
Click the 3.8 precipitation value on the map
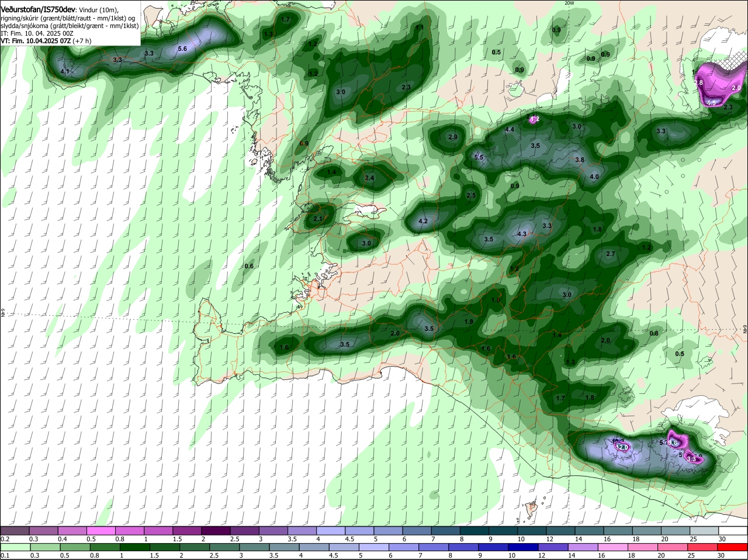pos(580,160)
